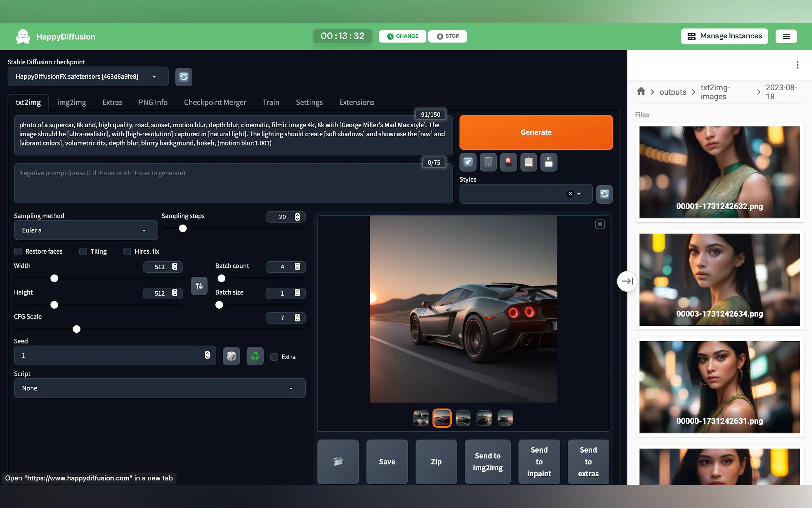Open the Stable Diffusion checkpoint dropdown

(88, 76)
